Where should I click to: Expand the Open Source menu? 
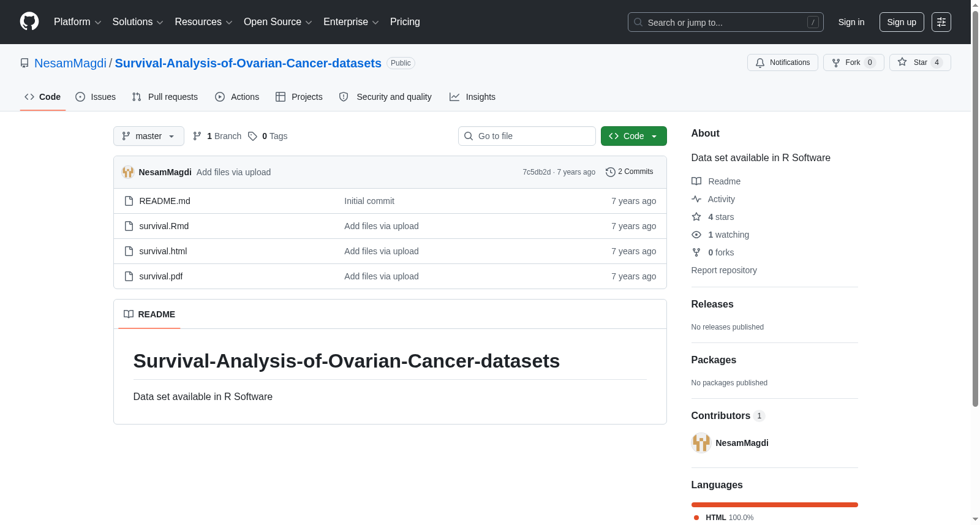tap(277, 22)
